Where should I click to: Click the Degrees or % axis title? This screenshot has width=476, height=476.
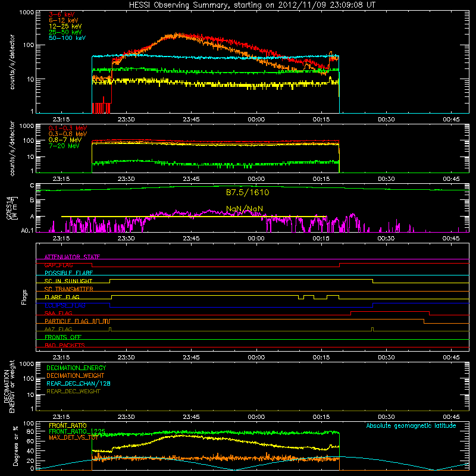point(15,446)
